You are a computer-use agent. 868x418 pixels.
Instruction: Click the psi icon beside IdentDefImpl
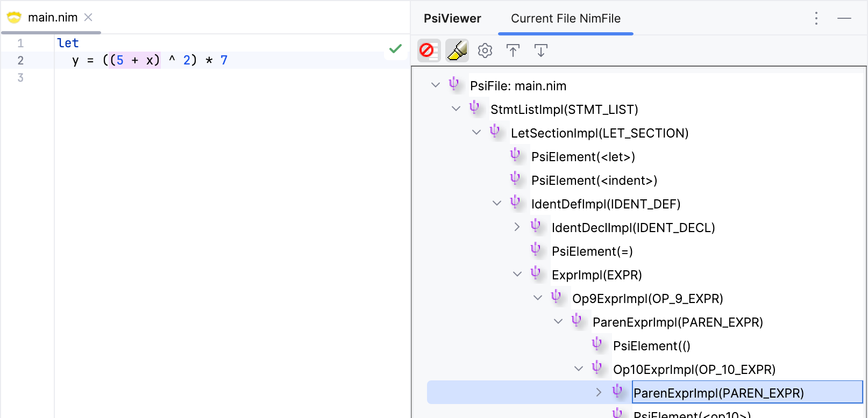(515, 202)
